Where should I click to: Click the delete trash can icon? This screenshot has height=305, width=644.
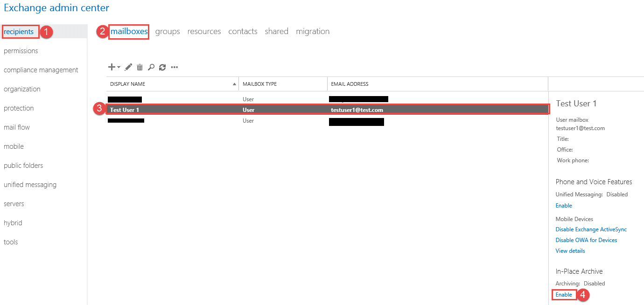point(140,67)
